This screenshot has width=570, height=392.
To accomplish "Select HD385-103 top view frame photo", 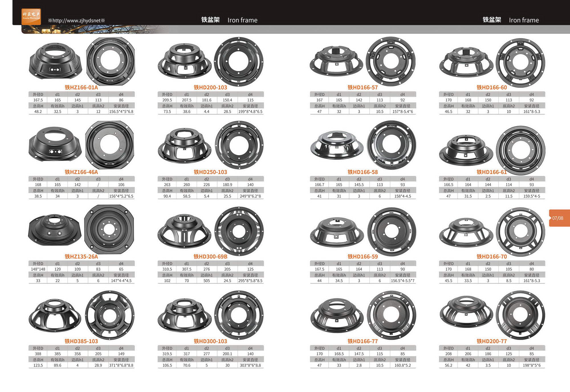I will [x=110, y=315].
